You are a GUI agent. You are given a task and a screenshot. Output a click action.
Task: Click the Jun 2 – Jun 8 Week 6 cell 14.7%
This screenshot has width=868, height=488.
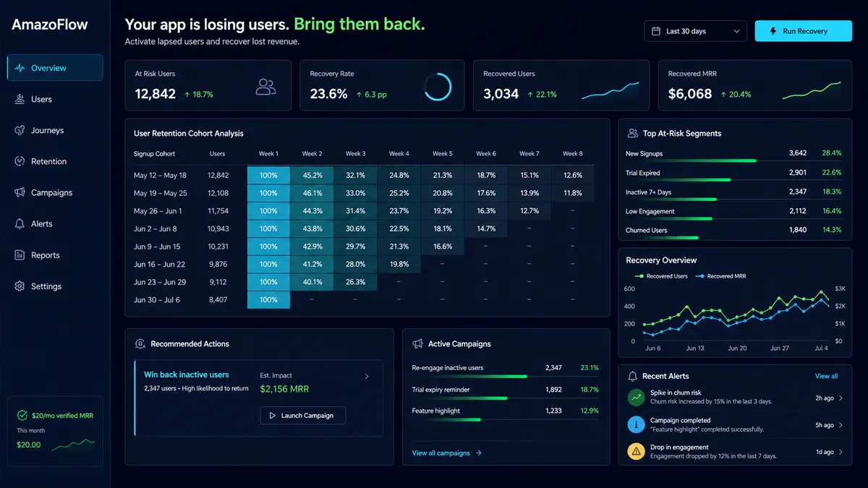486,228
